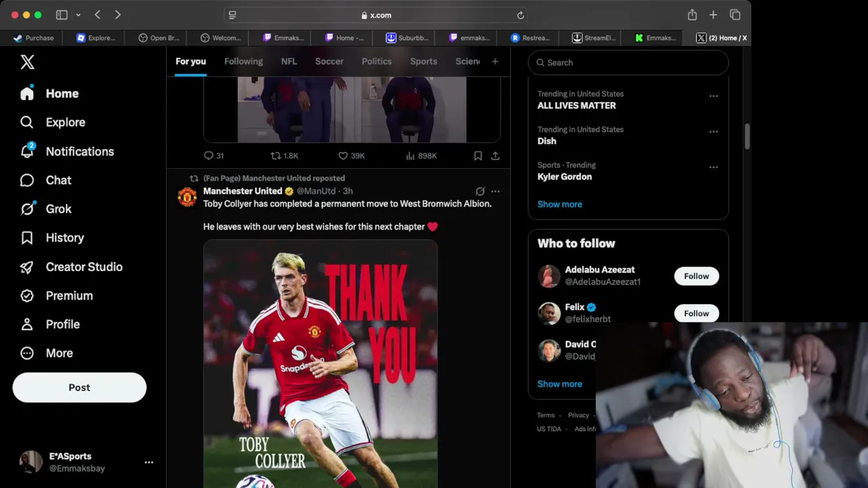Switch to the Restrea... browser tab
The height and width of the screenshot is (488, 868).
[x=531, y=38]
